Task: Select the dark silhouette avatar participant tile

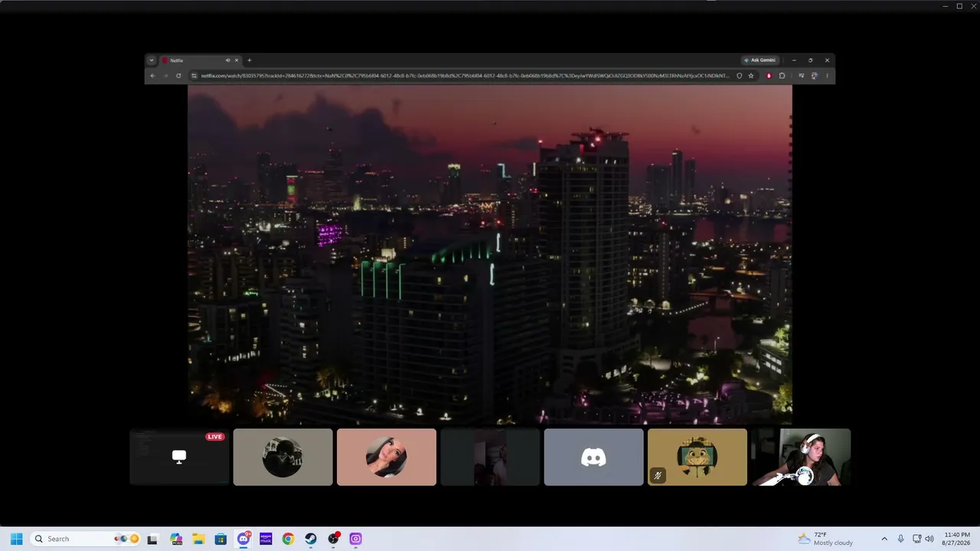Action: point(283,457)
